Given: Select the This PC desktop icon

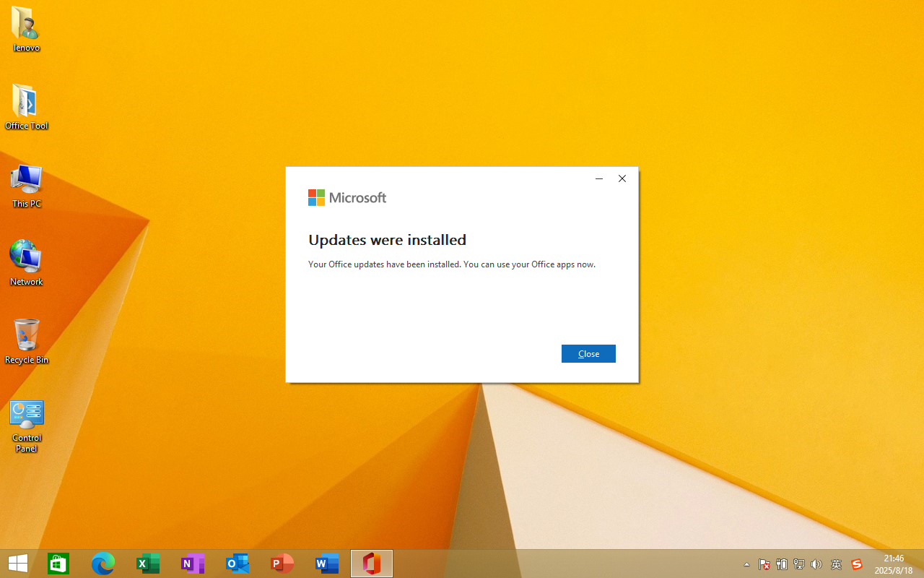Looking at the screenshot, I should point(26,185).
